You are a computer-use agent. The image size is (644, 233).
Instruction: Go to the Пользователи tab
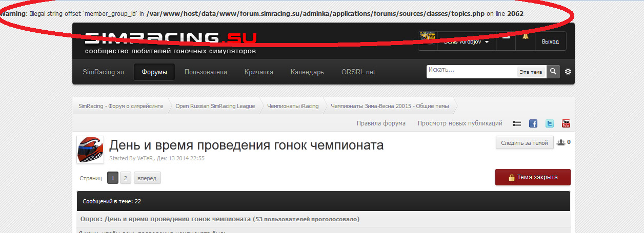(206, 72)
